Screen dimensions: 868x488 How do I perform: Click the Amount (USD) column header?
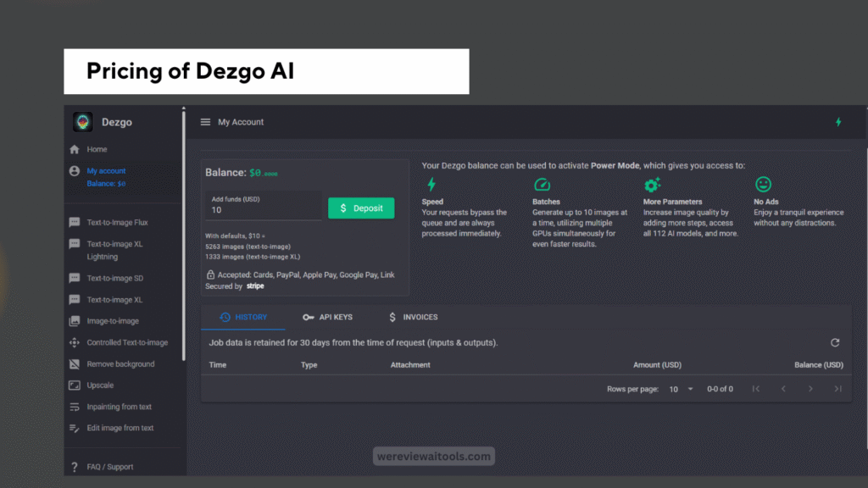(657, 365)
